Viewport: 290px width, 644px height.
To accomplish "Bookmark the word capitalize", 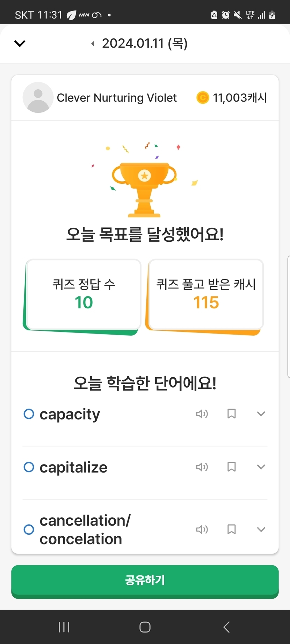I will [x=231, y=467].
